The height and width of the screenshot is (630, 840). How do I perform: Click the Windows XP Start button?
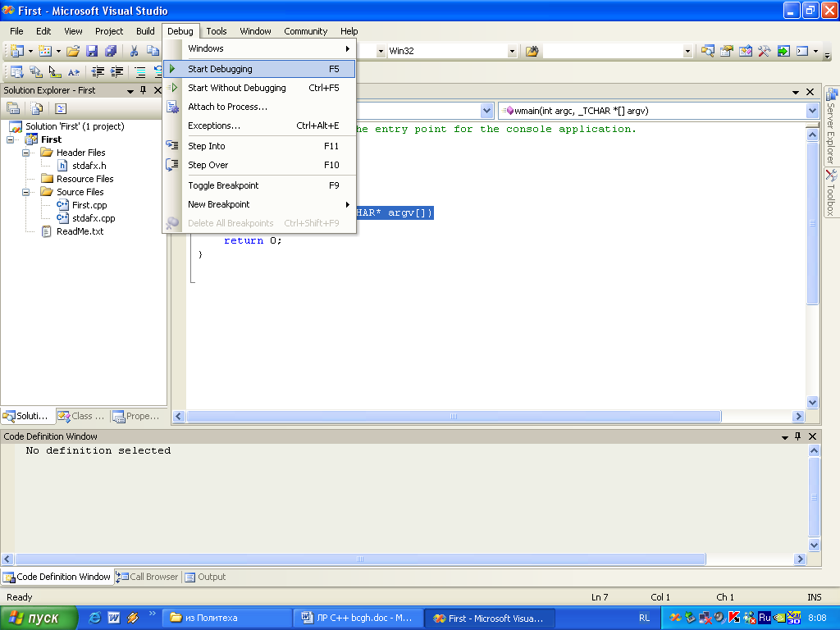(x=39, y=618)
